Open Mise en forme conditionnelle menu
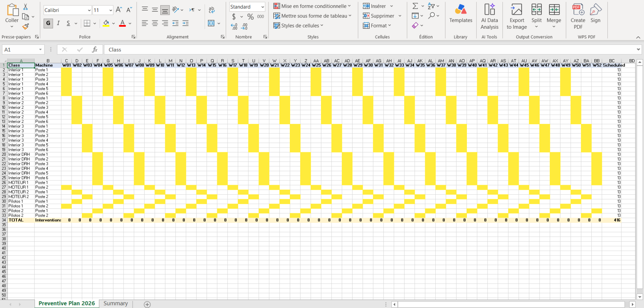644x308 pixels. (x=312, y=6)
